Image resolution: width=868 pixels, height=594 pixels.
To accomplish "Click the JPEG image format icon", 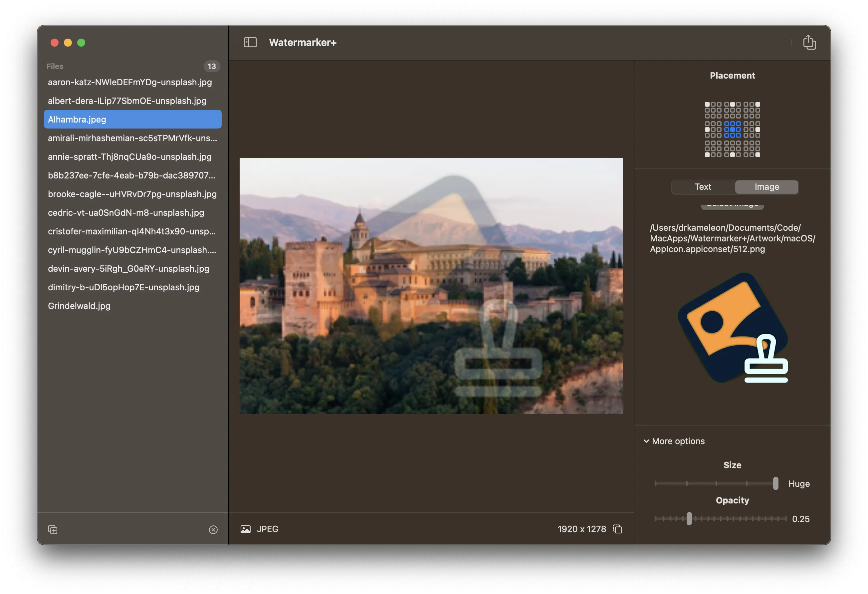I will (245, 529).
